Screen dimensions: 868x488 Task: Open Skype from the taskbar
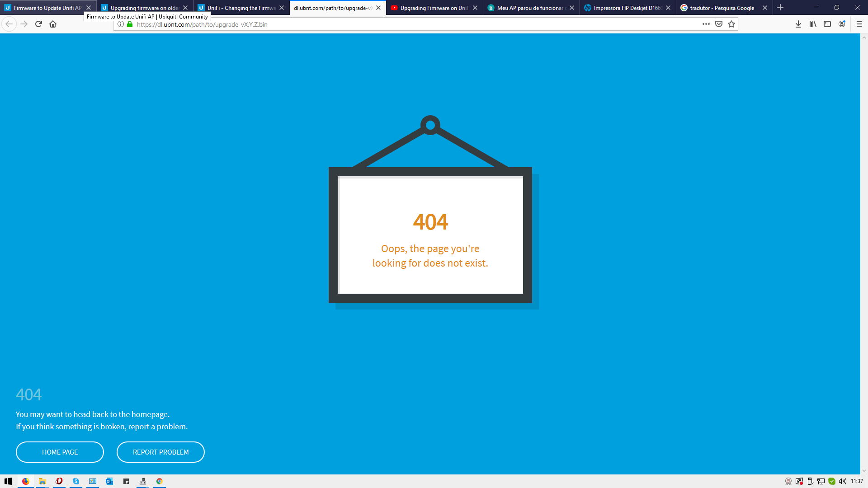coord(76,481)
